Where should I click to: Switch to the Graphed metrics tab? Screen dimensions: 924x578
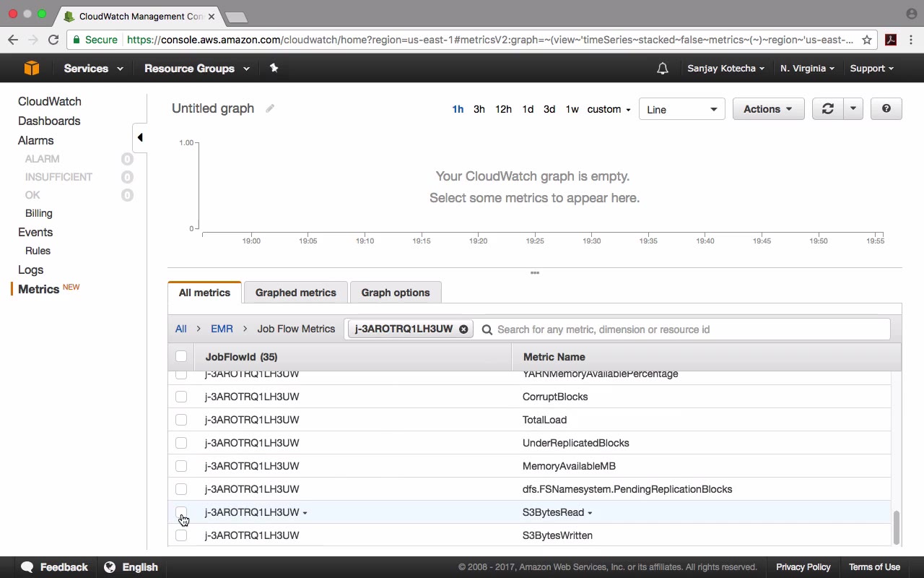295,293
